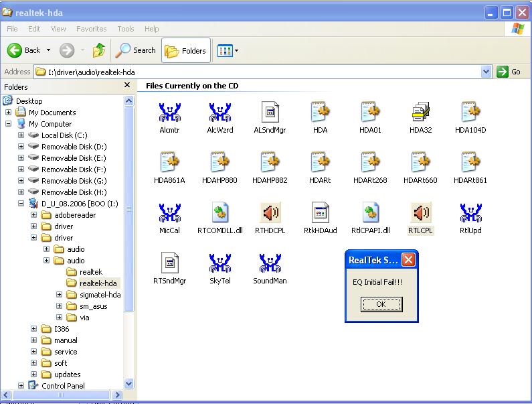
Task: Toggle the Folders pane button
Action: [186, 51]
